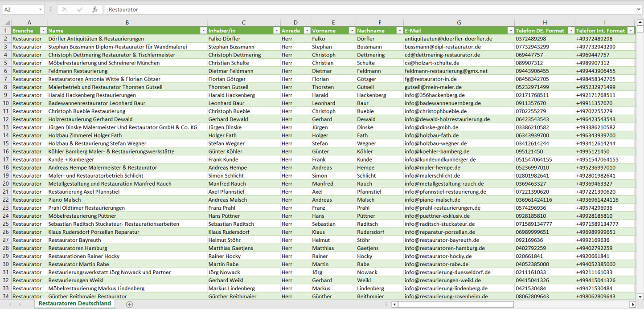Expand the formula bar with chevron

click(x=639, y=9)
